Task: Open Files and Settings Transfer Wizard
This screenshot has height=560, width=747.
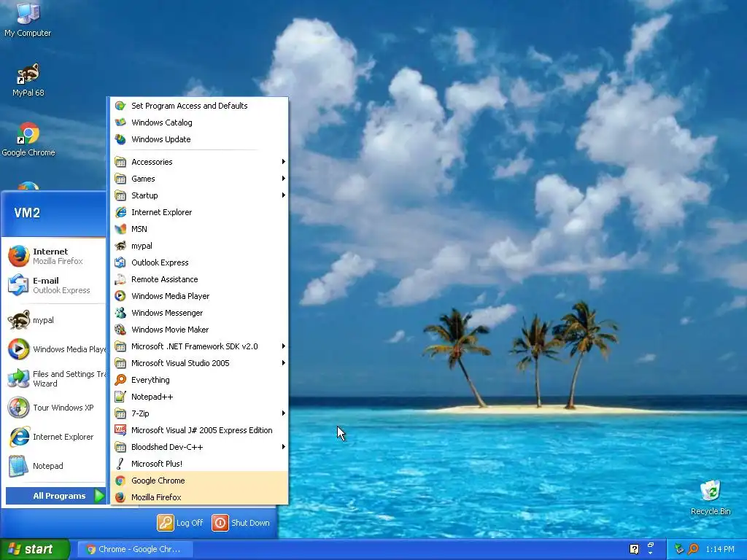Action: coord(55,378)
